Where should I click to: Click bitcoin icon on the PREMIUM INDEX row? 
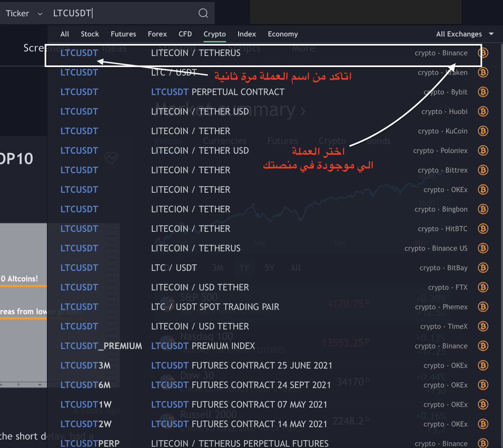tap(483, 346)
